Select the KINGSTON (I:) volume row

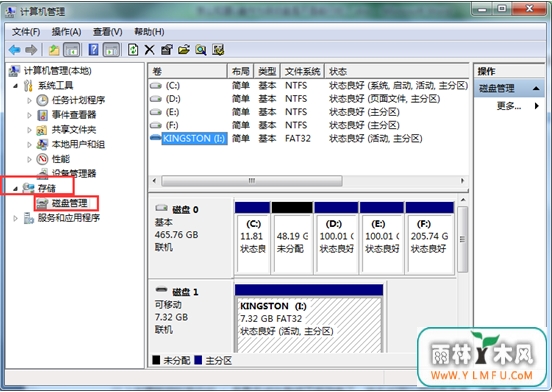click(x=309, y=138)
